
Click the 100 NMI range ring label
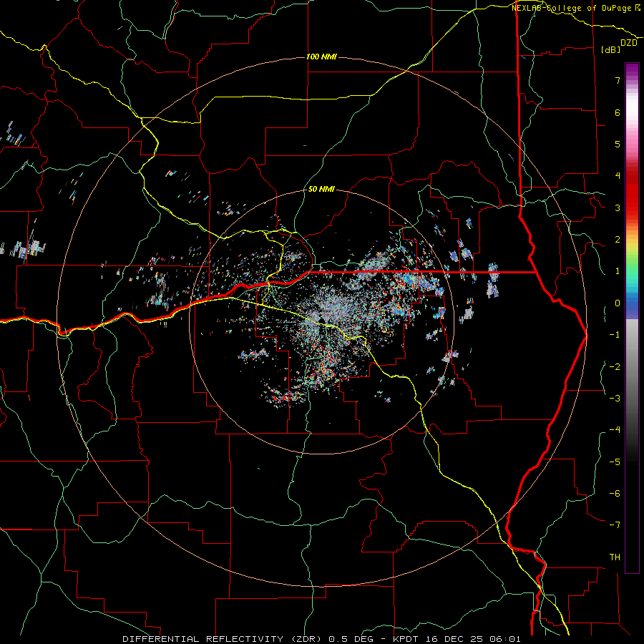[321, 57]
